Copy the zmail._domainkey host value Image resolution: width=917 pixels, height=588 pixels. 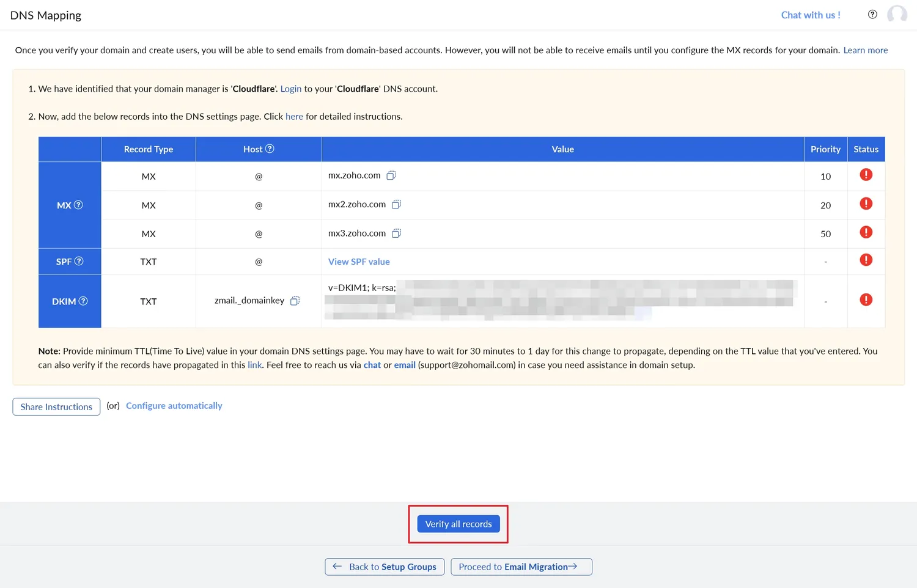[295, 301]
